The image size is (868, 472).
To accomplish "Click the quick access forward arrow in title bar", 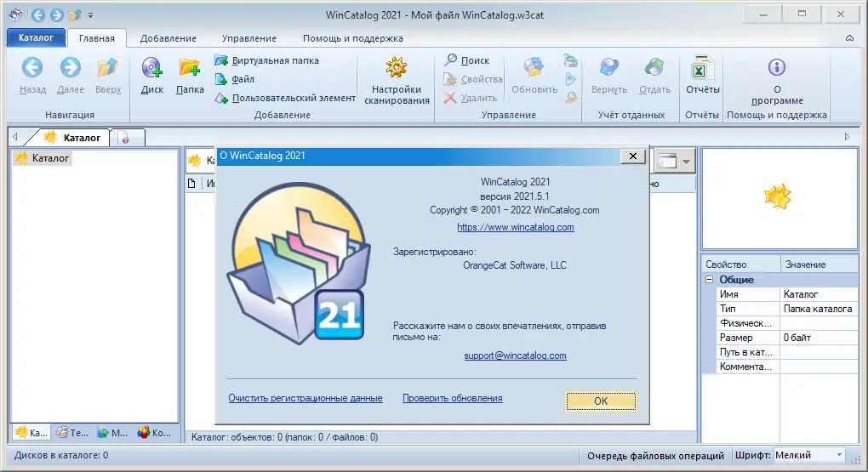I will [x=56, y=15].
